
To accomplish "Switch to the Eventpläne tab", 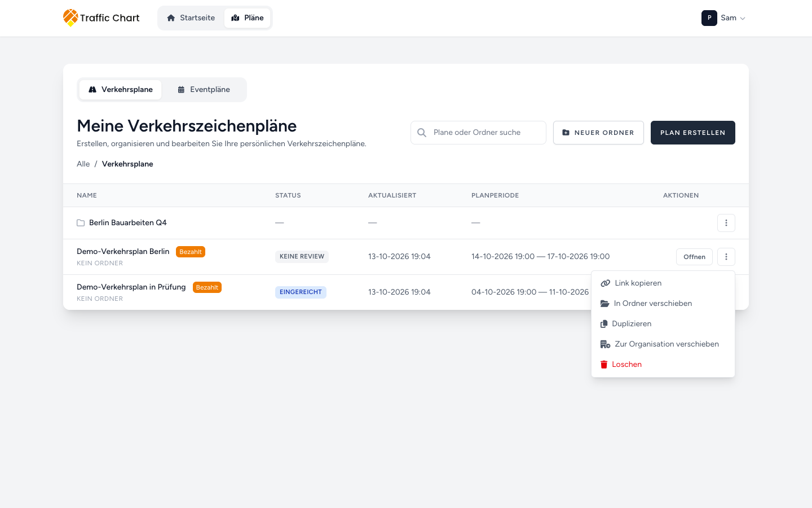I will (204, 90).
